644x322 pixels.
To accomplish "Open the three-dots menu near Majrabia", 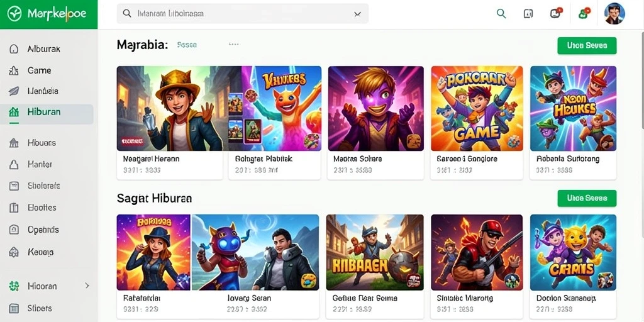I will coord(234,44).
